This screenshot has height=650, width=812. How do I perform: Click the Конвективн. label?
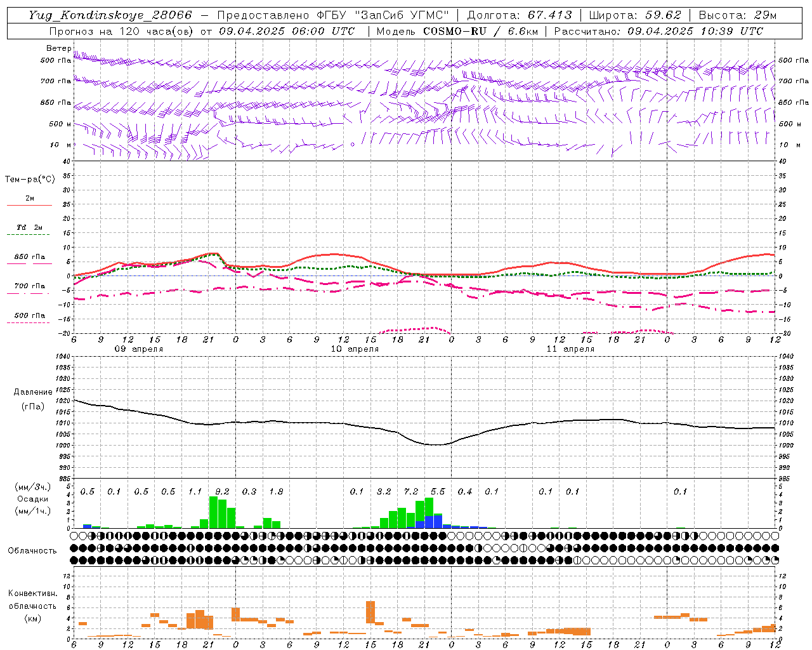click(33, 594)
